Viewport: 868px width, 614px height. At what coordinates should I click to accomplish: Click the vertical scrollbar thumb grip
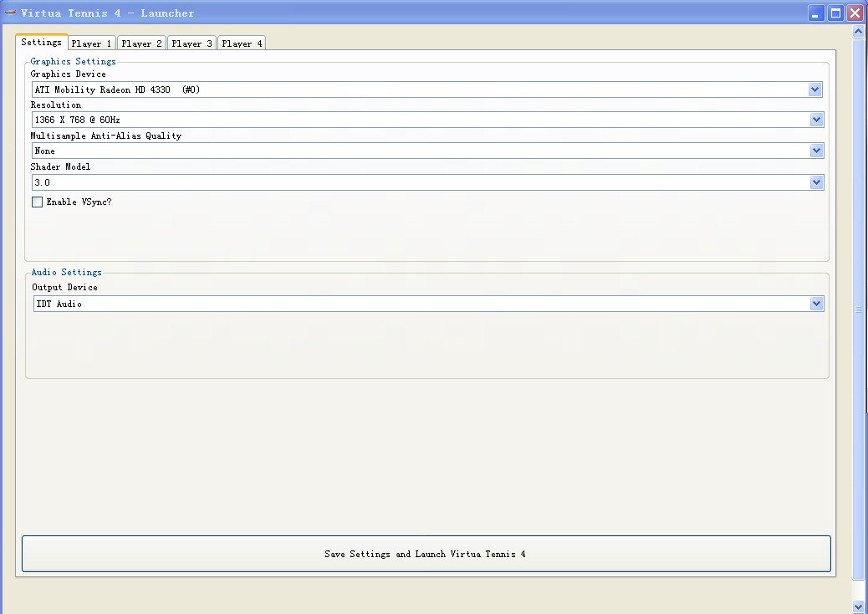(858, 310)
